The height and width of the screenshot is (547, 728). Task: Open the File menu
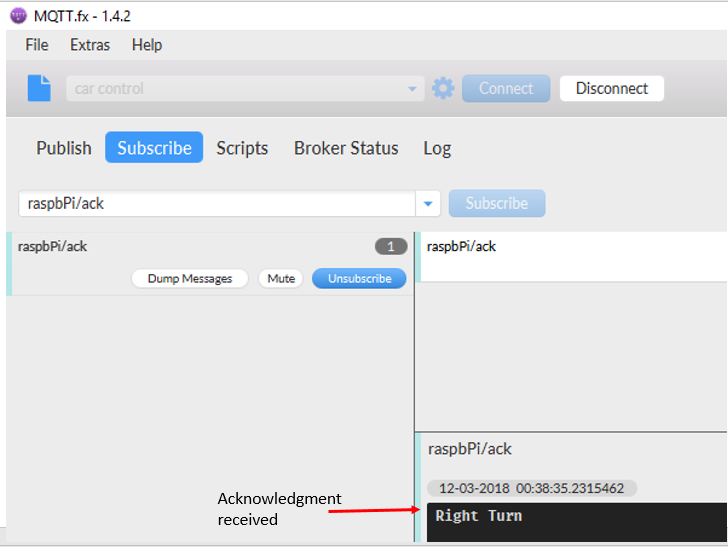37,45
